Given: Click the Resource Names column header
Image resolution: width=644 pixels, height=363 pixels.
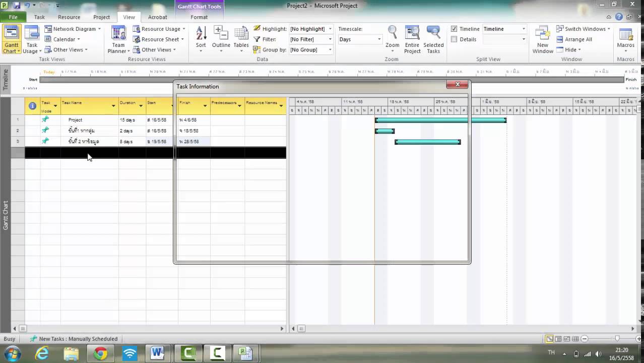Looking at the screenshot, I should pos(265,106).
